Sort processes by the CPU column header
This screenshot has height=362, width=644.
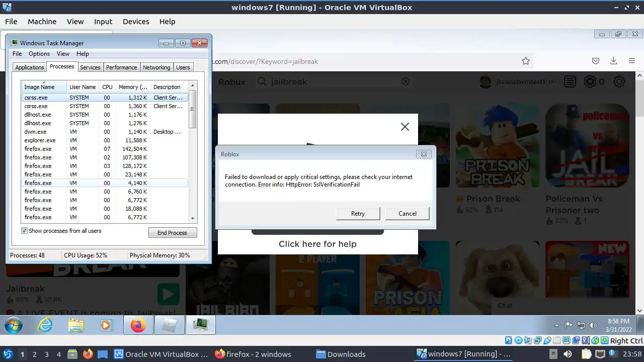(107, 87)
